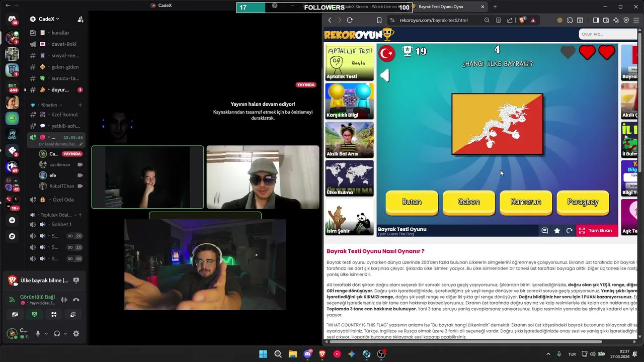Viewport: 644px width, 362px height.
Task: Open Brave main menu hamburger
Action: [x=636, y=20]
